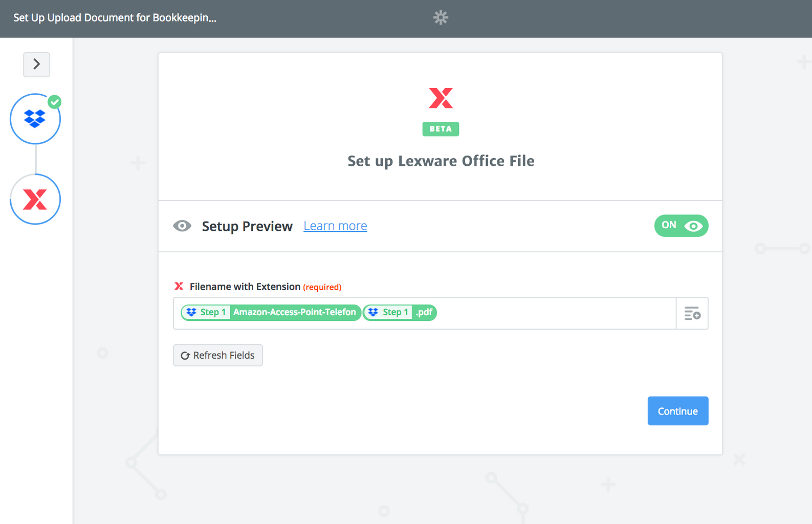Select the Lexware Office action step in sidebar
The height and width of the screenshot is (524, 812).
[x=35, y=199]
